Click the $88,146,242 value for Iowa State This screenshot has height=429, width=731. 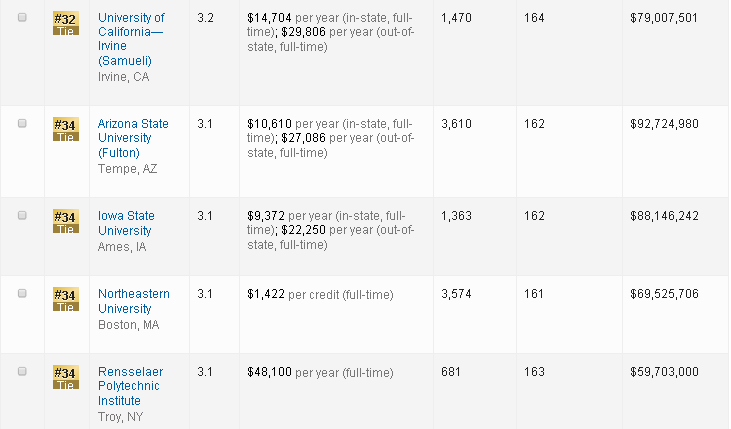[x=664, y=216]
